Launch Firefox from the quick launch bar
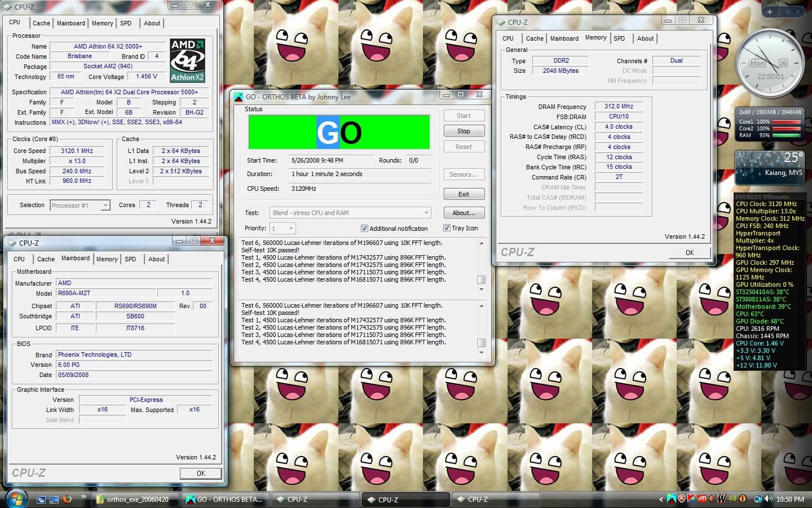812x508 pixels. point(68,499)
